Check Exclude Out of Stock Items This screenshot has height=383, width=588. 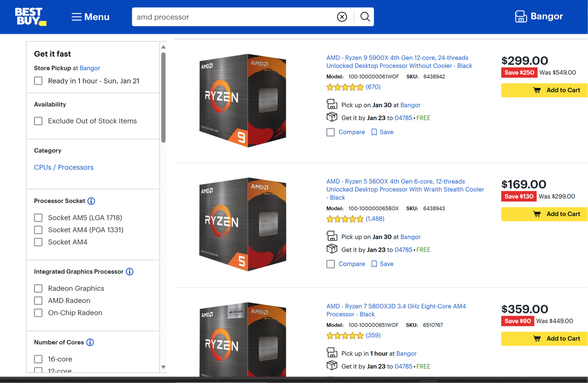(x=38, y=121)
